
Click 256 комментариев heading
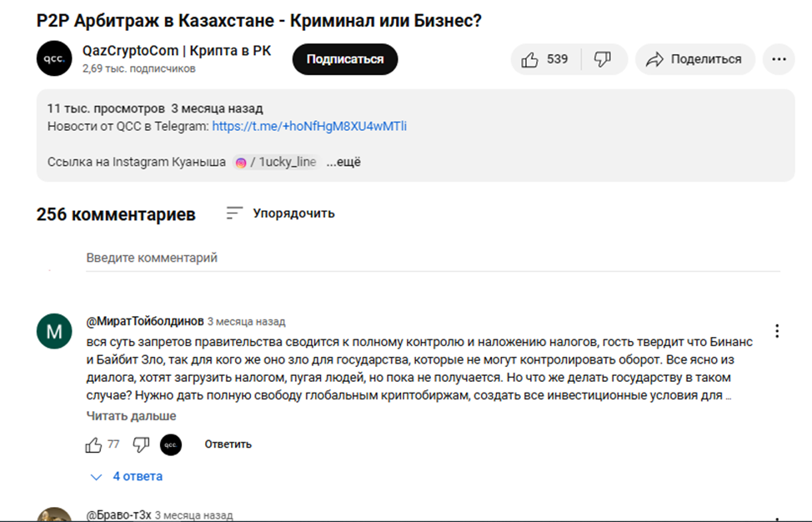116,213
